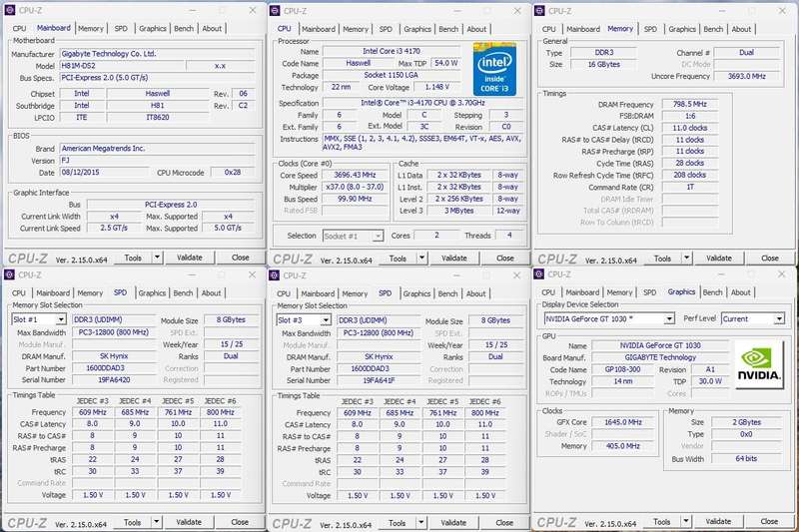Click the Gigabyte Technology Co. Ltd. manufacturer field
This screenshot has width=799, height=532.
pos(157,54)
